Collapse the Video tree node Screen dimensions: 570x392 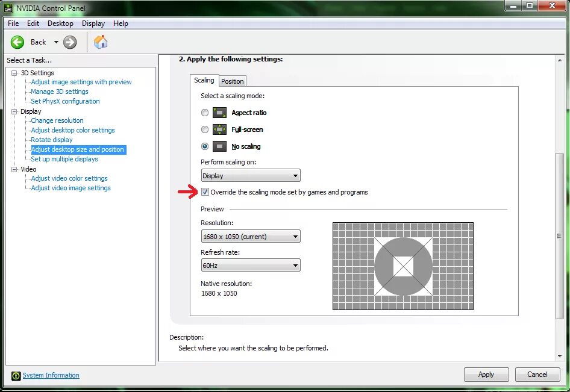[x=14, y=169]
